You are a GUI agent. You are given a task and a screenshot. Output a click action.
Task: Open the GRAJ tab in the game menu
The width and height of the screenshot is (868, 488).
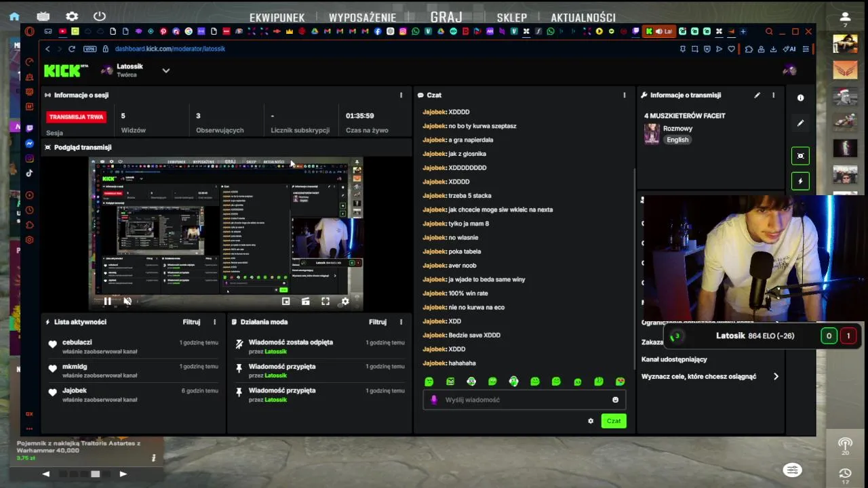pyautogui.click(x=446, y=17)
